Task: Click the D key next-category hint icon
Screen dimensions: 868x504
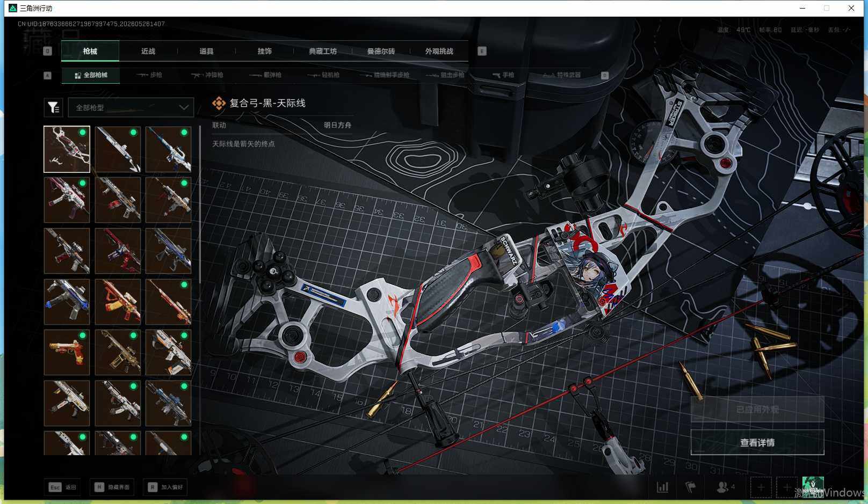Action: 604,75
